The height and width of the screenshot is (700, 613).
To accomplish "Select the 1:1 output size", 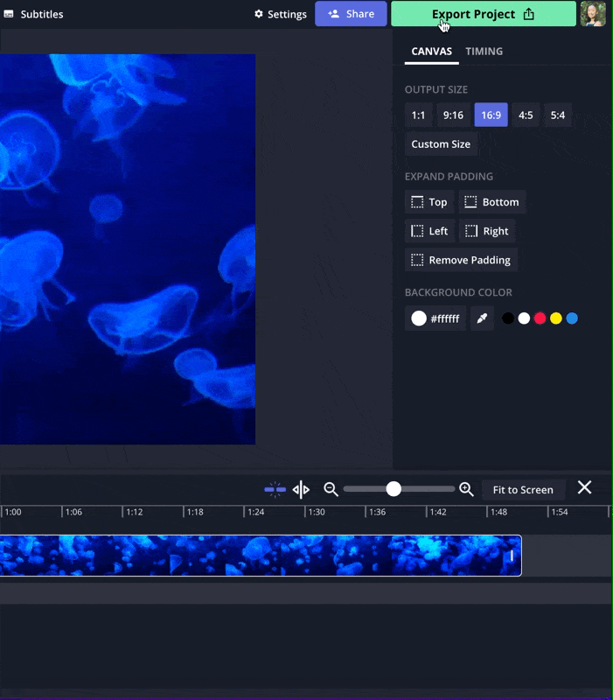I will point(418,115).
